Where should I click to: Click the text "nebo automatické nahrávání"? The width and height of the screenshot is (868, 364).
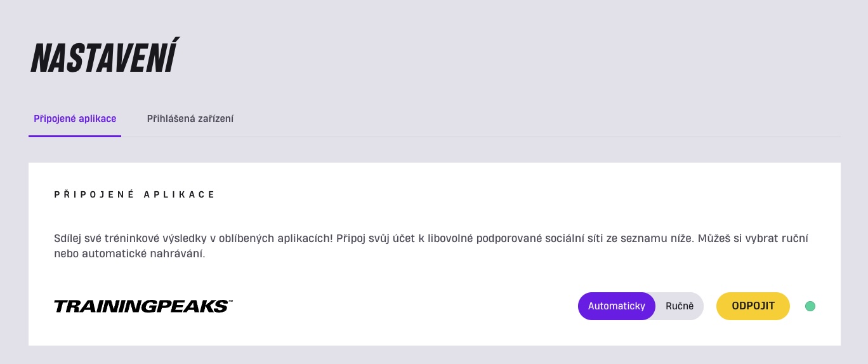coord(130,253)
